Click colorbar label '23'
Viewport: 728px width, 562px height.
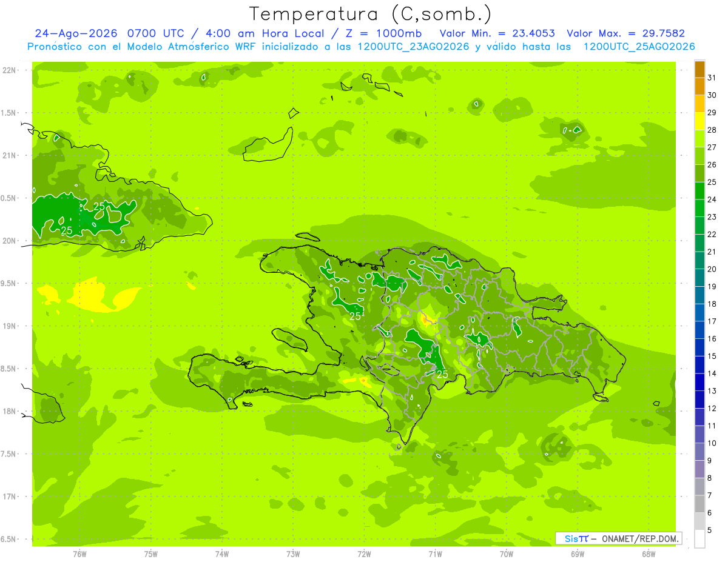pos(712,217)
